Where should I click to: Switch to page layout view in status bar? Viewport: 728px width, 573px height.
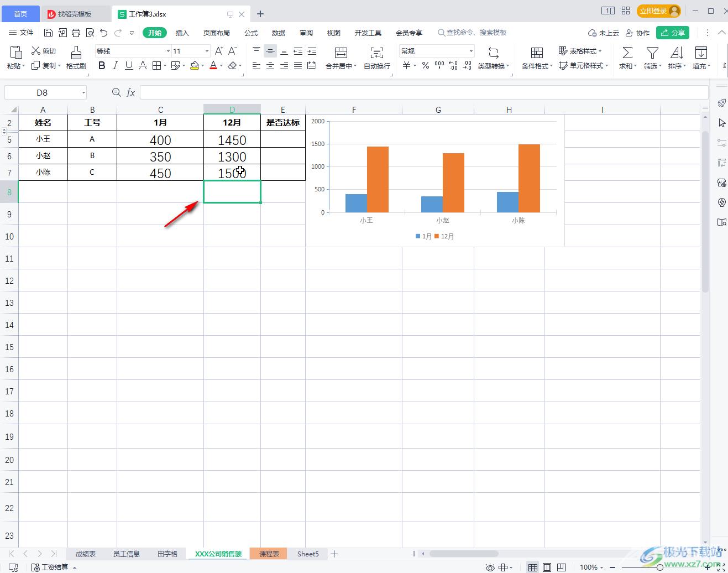click(547, 567)
